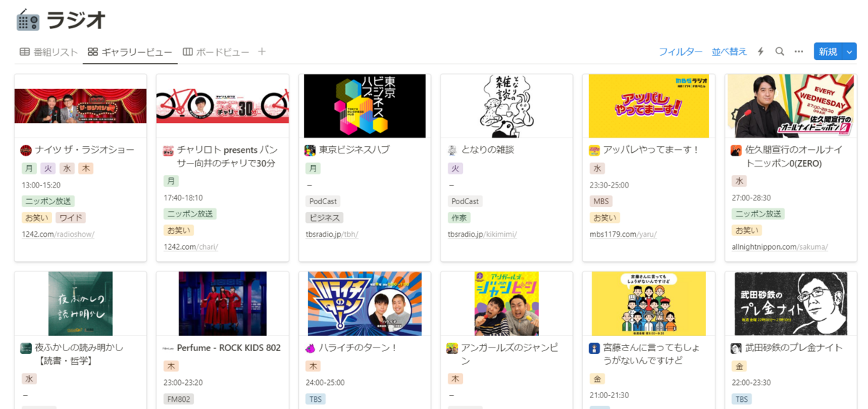Click the TBS tag on ハライチのターン card
This screenshot has height=409, width=868.
point(315,399)
